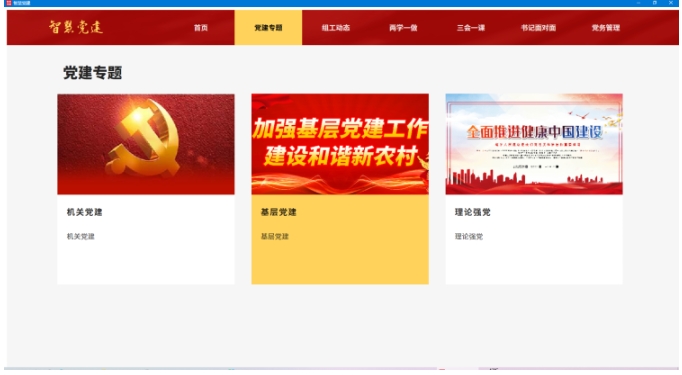
Task: Open the 基层党建 card heading
Action: click(x=278, y=212)
